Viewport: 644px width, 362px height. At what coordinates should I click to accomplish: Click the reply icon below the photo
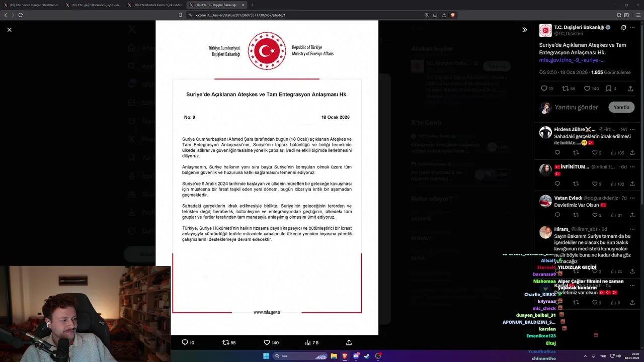click(185, 342)
